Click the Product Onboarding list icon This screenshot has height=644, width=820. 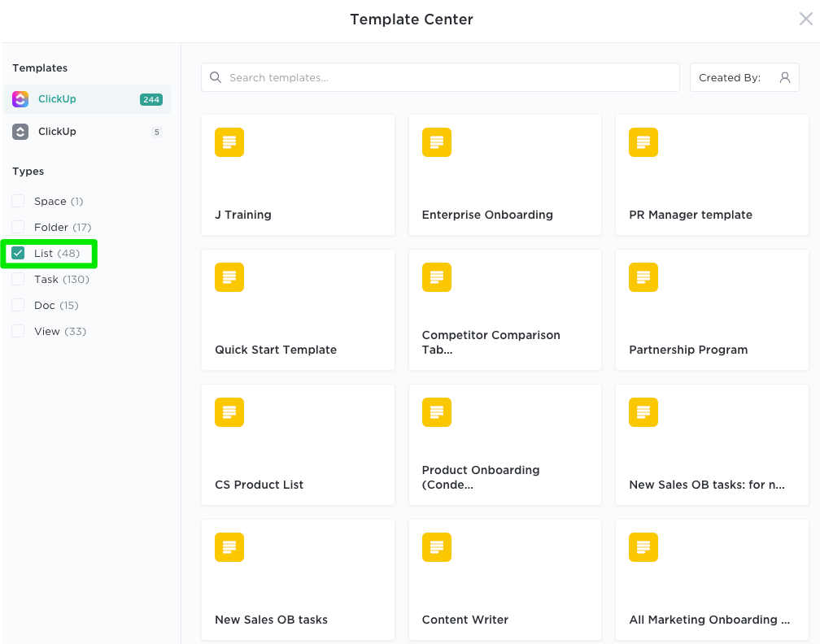coord(437,412)
